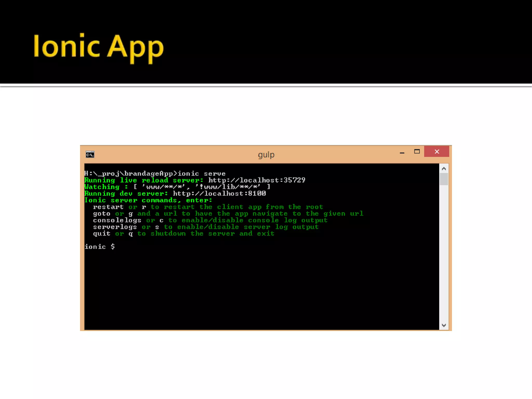
Task: Click the dev server URL http://localhost:8100
Action: (220, 194)
